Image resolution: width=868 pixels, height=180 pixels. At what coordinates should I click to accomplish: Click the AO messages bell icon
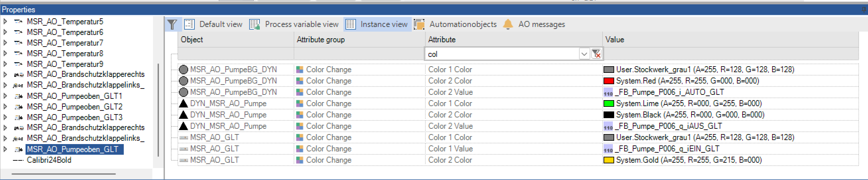point(508,24)
